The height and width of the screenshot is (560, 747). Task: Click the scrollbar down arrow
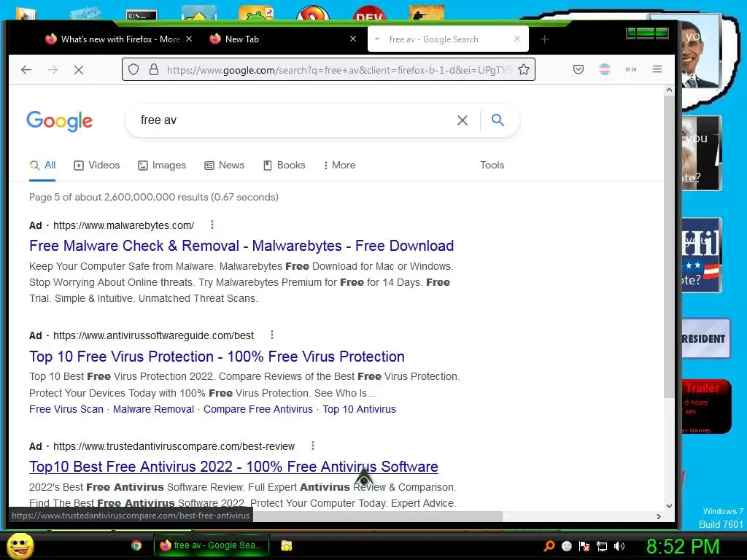pos(669,506)
